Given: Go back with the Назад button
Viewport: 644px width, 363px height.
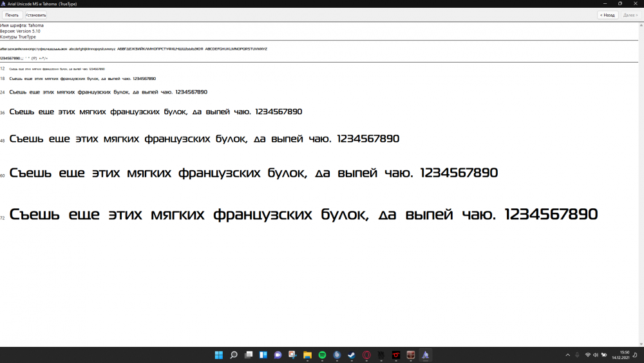Looking at the screenshot, I should pos(607,15).
